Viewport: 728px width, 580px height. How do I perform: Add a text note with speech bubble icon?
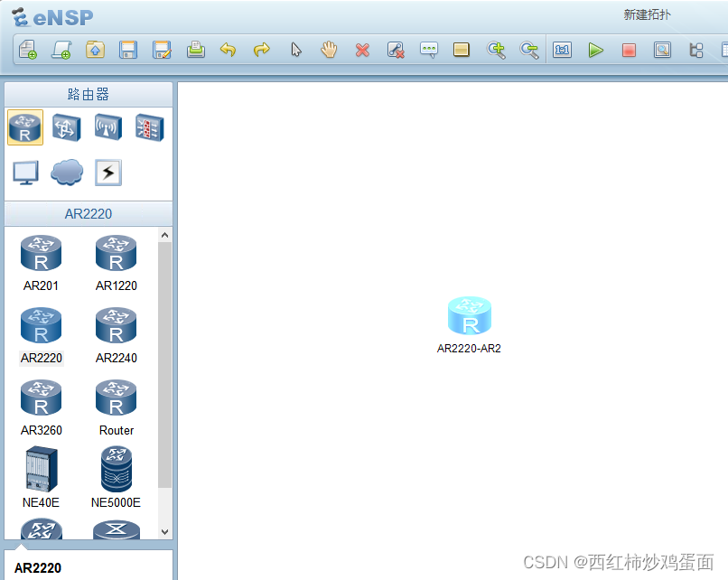coord(428,50)
